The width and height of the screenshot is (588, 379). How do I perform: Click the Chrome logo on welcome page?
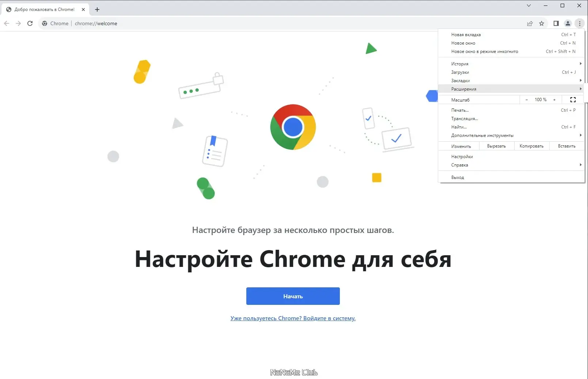(x=293, y=127)
